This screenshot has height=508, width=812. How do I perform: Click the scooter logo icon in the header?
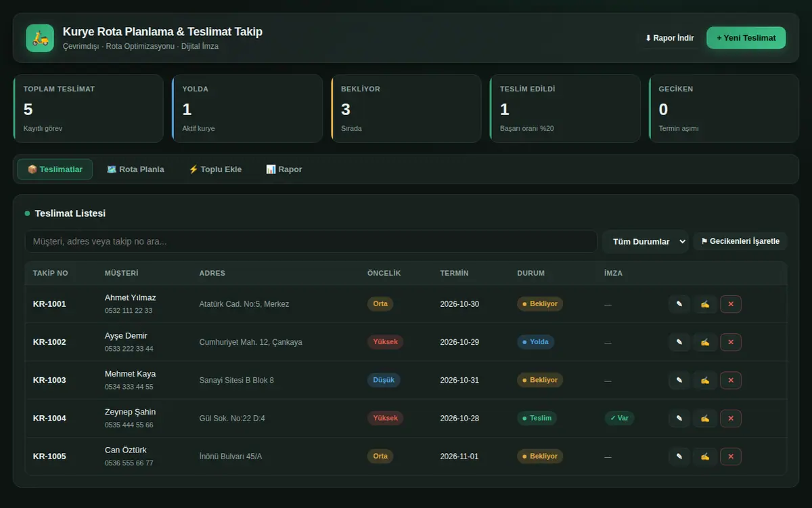40,38
